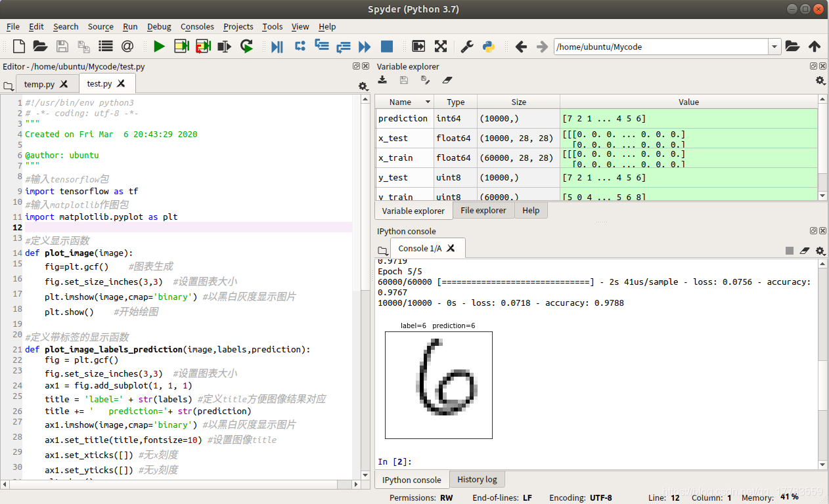829x504 pixels.
Task: Expand the working directory path dropdown
Action: (x=774, y=47)
